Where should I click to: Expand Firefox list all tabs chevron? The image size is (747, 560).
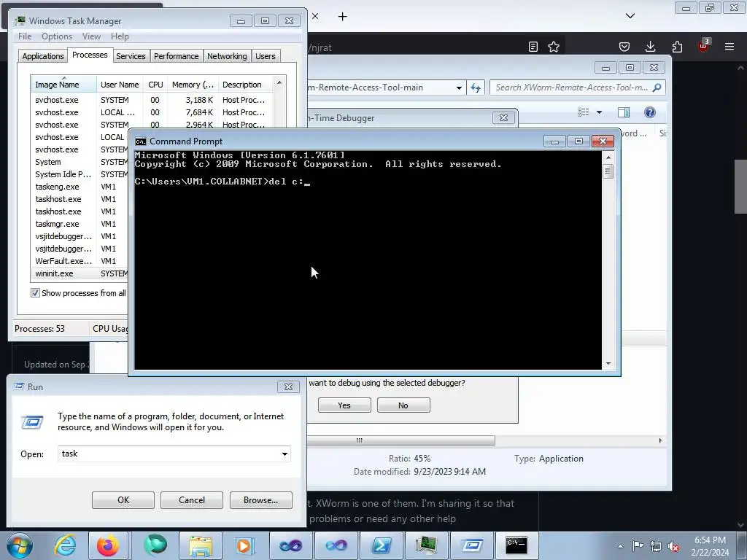tap(630, 16)
